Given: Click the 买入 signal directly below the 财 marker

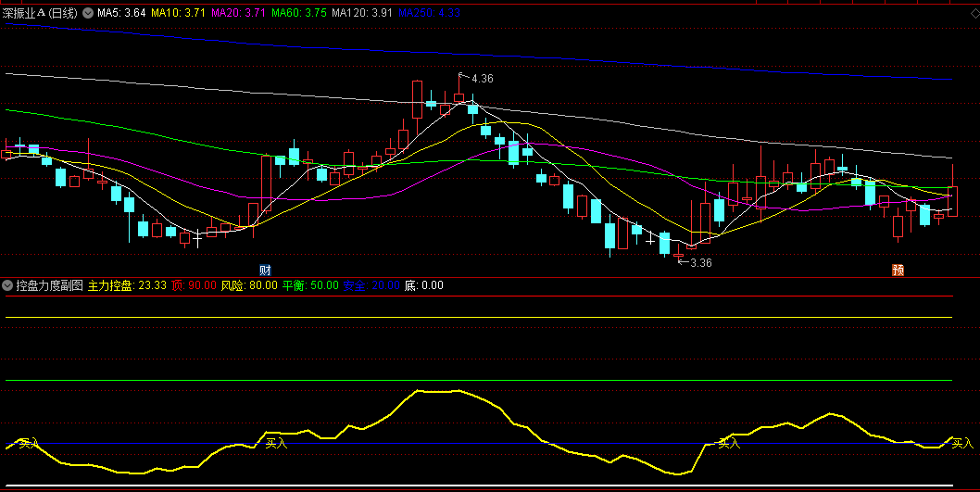Looking at the screenshot, I should 276,443.
